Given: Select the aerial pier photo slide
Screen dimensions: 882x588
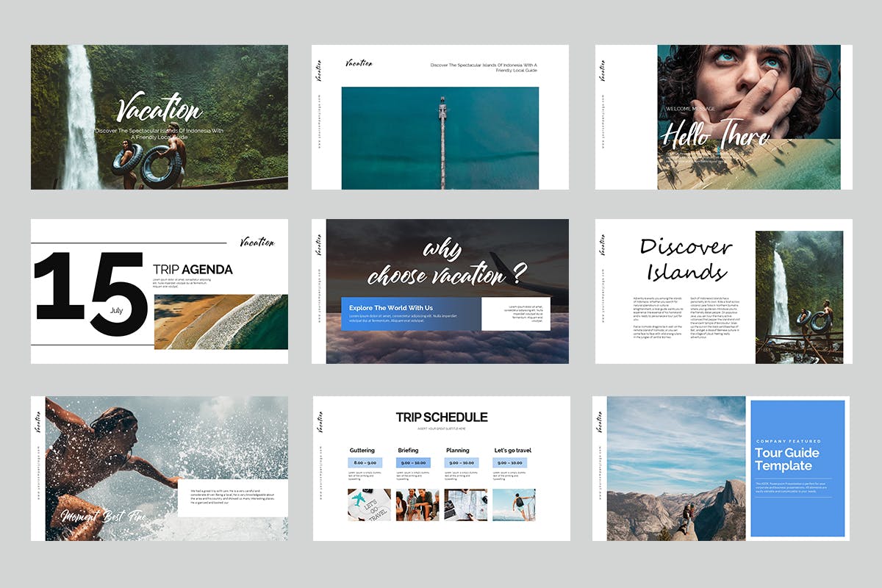Looking at the screenshot, I should pyautogui.click(x=440, y=137).
